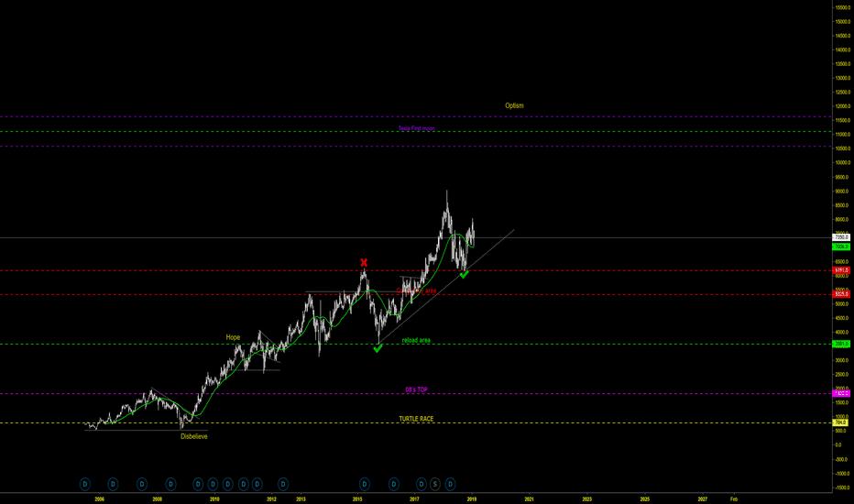
Task: Click the S split marker on timeline
Action: 434,484
